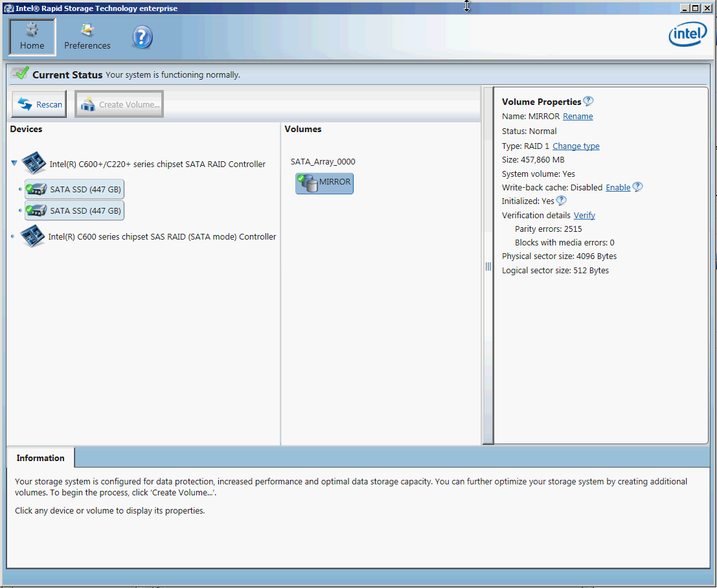Maximize the Intel Rapid Storage window
717x588 pixels.
[695, 8]
